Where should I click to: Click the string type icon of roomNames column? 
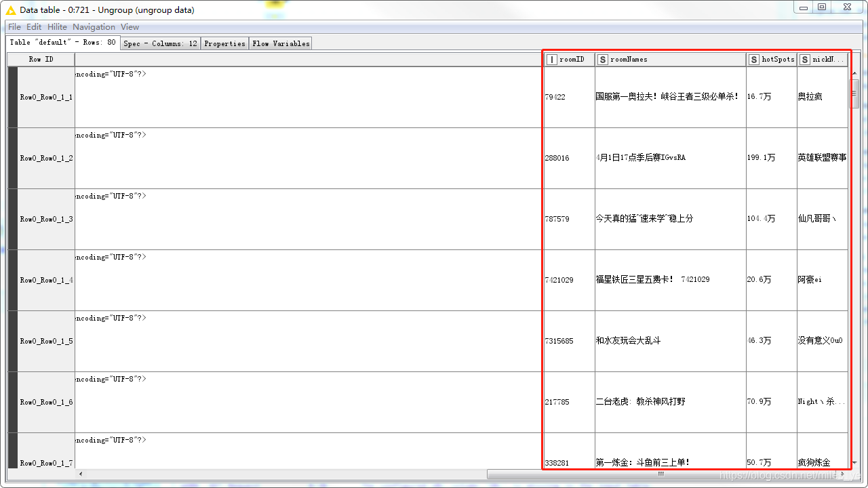(603, 60)
